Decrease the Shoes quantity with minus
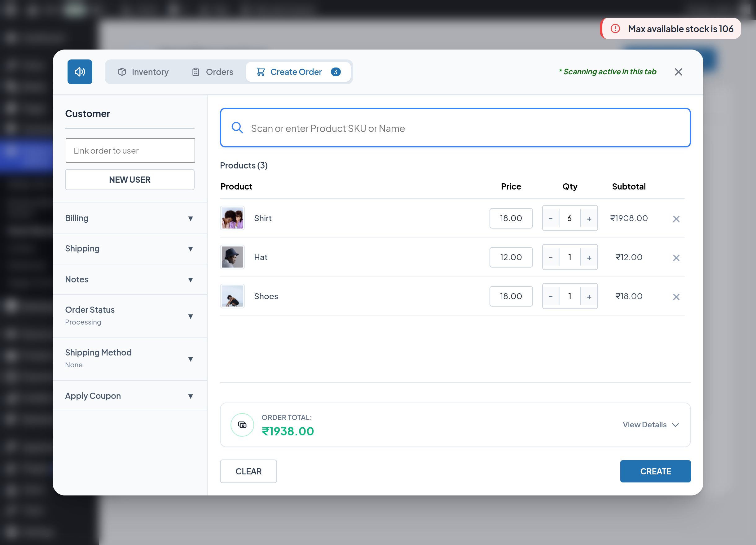The width and height of the screenshot is (756, 545). pyautogui.click(x=551, y=296)
